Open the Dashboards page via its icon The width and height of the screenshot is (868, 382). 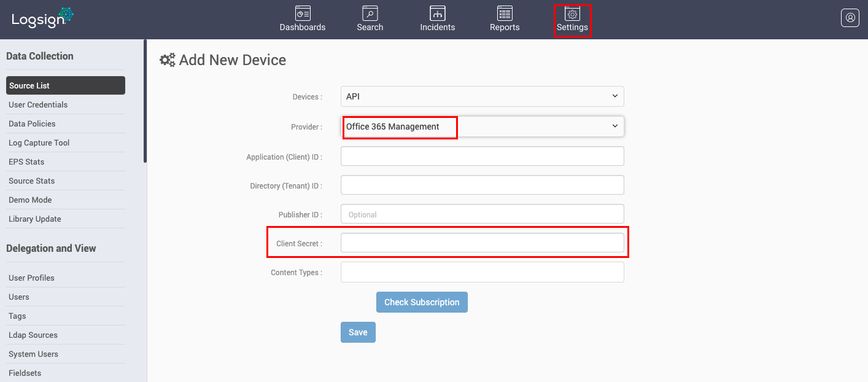[302, 18]
